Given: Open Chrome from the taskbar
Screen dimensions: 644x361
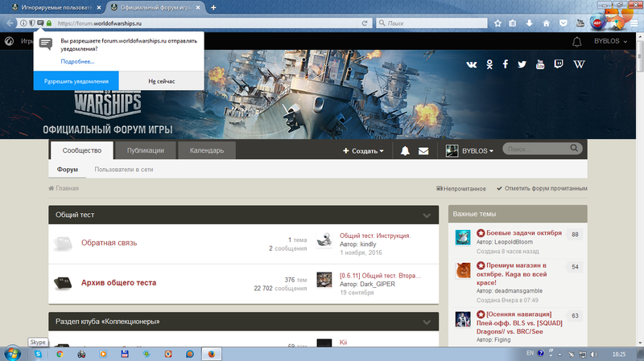Looking at the screenshot, I should point(60,354).
